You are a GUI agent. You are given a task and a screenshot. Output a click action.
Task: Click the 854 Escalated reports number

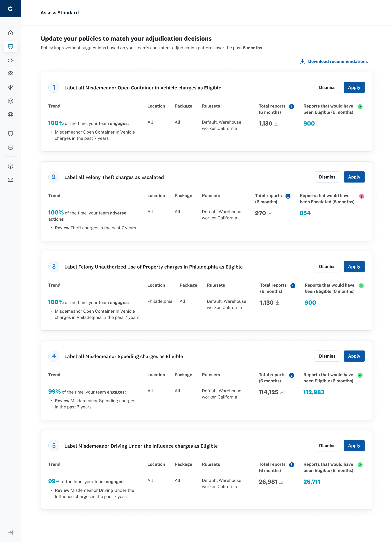305,213
